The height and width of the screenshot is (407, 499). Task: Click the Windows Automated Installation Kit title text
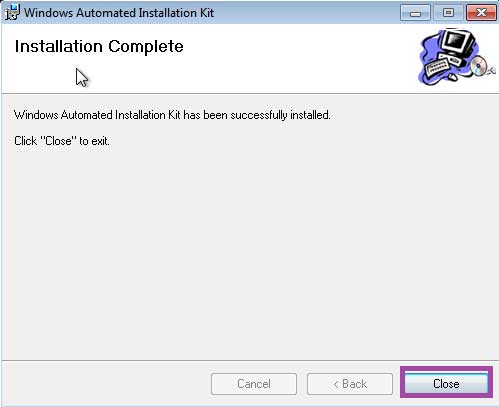pos(119,13)
